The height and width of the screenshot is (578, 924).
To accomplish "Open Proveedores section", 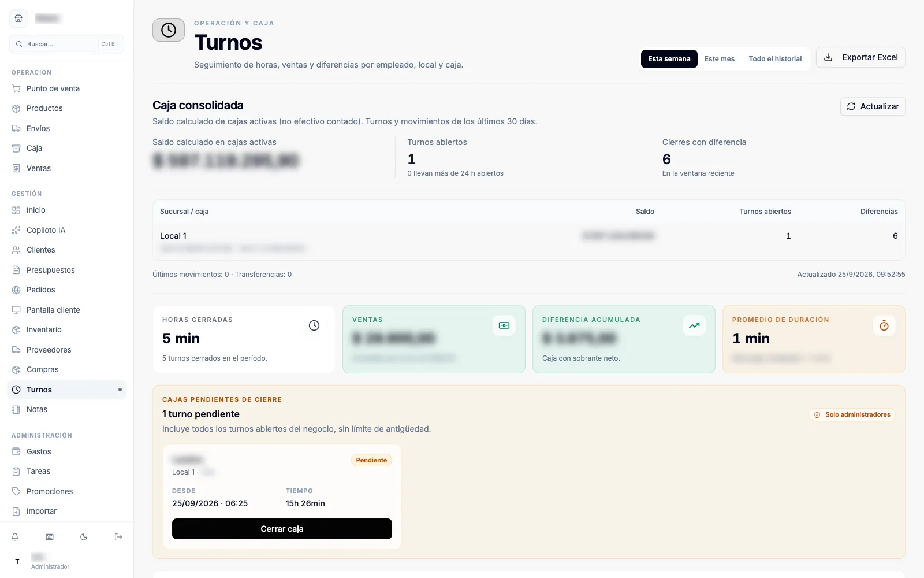I will (x=67, y=350).
